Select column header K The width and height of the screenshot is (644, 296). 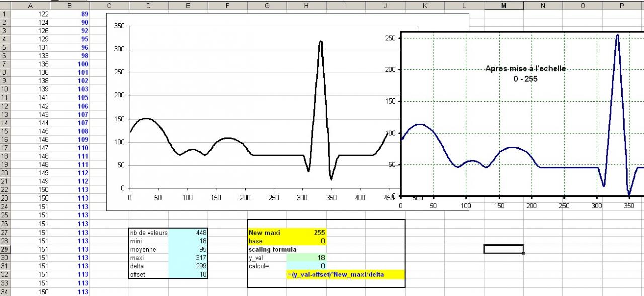coord(425,5)
